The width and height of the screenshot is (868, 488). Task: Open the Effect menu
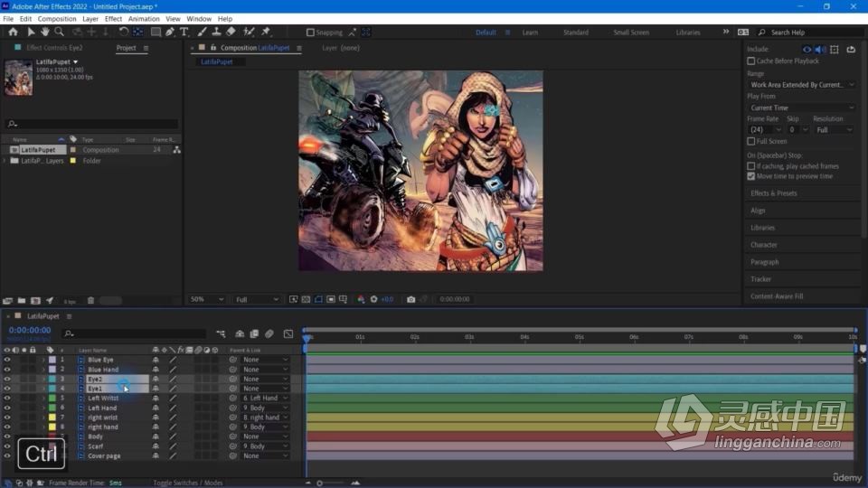point(113,19)
